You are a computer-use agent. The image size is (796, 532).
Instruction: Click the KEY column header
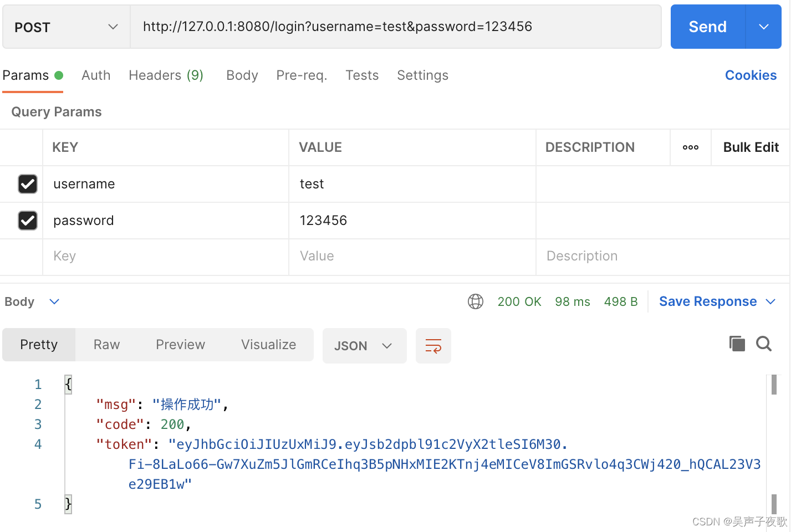point(65,147)
